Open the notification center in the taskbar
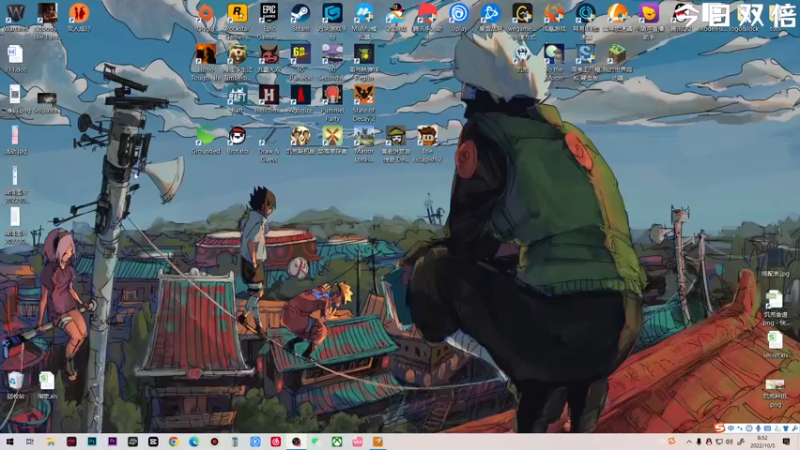The width and height of the screenshot is (800, 450). click(786, 442)
